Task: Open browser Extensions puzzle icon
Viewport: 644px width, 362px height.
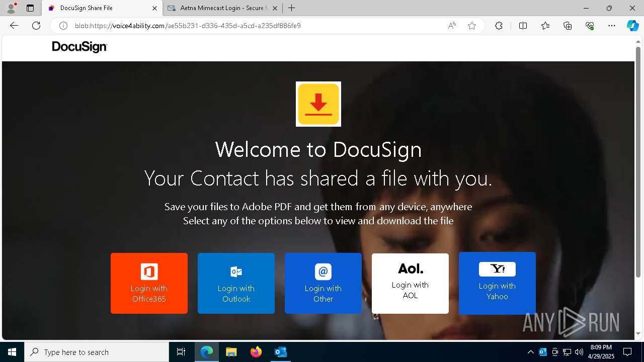Action: pos(499,26)
